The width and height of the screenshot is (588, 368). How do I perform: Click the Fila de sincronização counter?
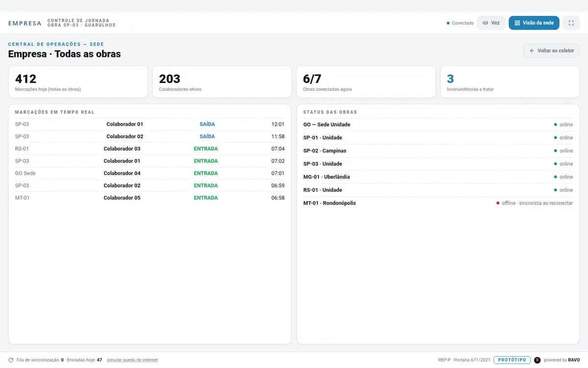click(40, 360)
